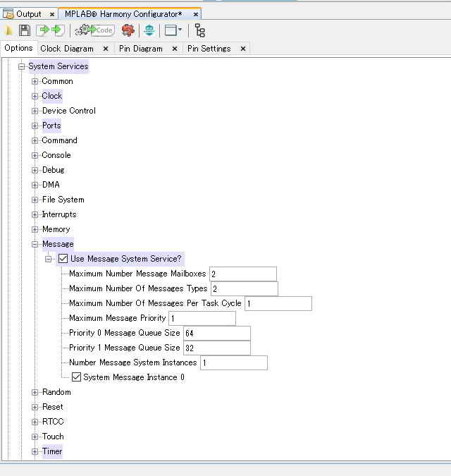Expand the Random node
This screenshot has width=451, height=476.
point(35,392)
